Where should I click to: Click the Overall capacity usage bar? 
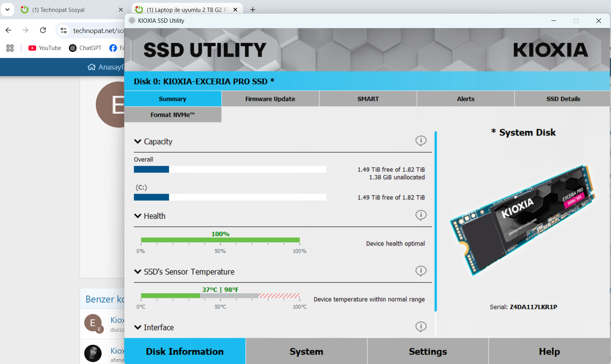coord(230,170)
